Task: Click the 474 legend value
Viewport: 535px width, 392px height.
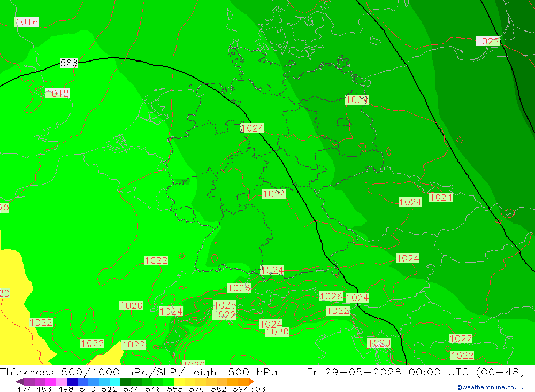Action: 24,389
